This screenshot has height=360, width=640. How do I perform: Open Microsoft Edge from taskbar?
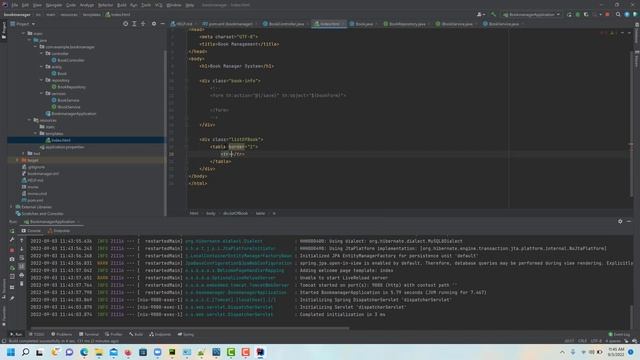(84, 352)
